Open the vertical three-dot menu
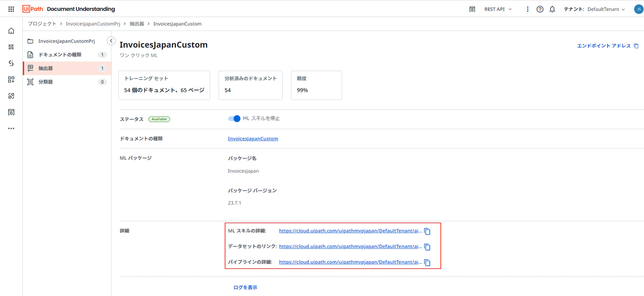The image size is (644, 296). click(x=527, y=9)
